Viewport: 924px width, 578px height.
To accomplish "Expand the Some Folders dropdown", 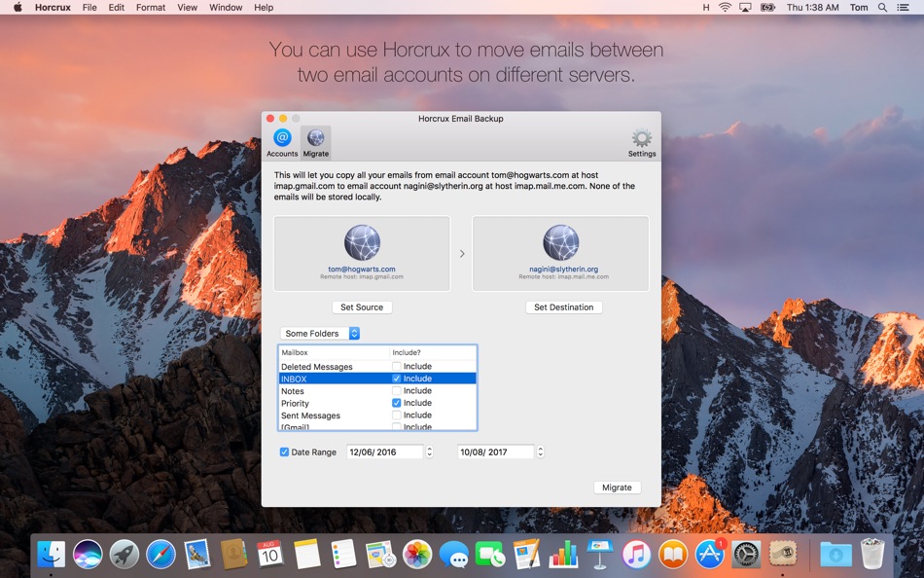I will click(320, 333).
